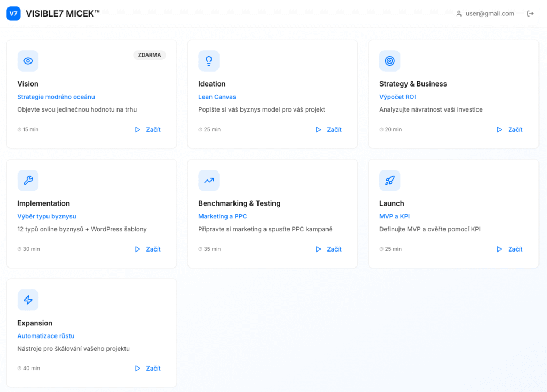Click the lightbulb icon on Ideation card

pyautogui.click(x=209, y=61)
